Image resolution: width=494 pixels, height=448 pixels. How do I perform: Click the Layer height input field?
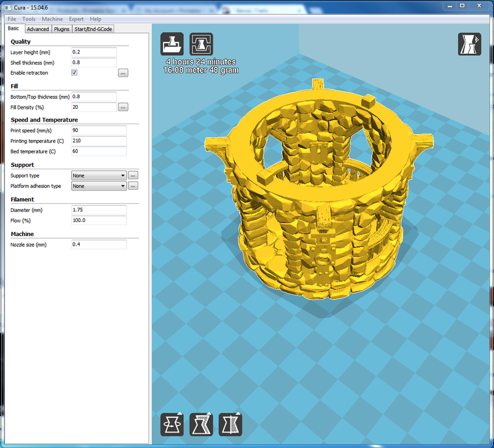[x=94, y=52]
